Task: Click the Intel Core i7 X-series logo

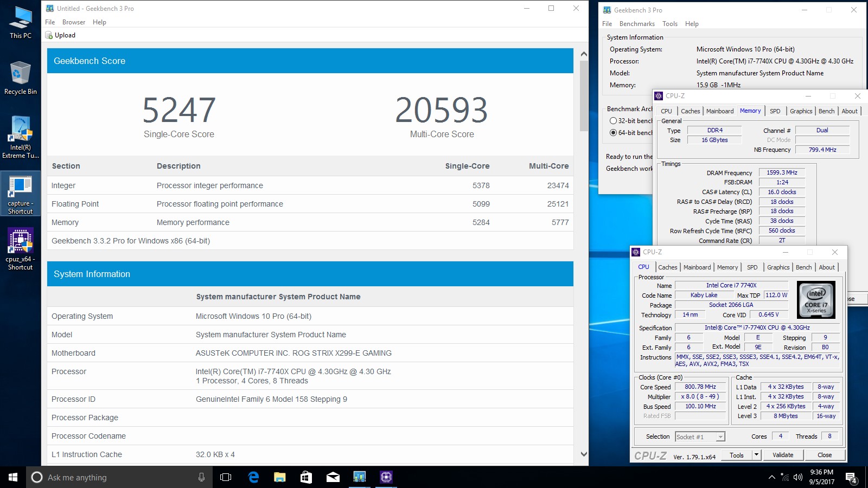Action: click(x=816, y=299)
